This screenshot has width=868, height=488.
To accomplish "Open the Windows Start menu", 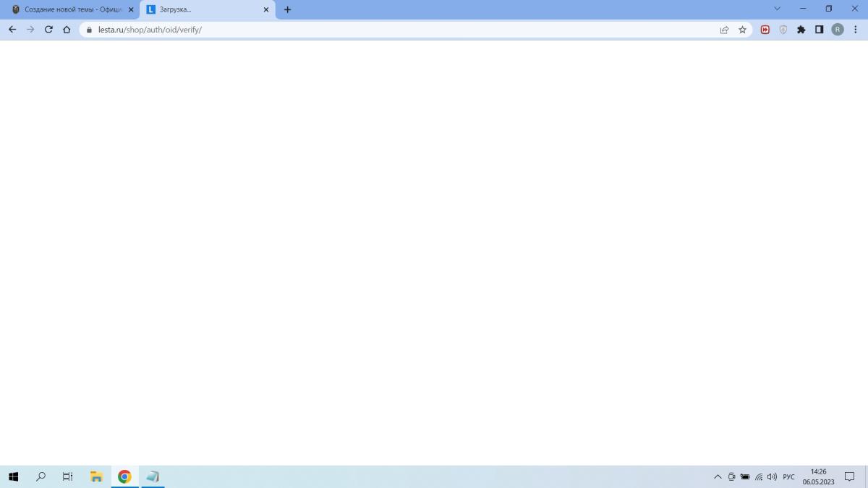I will (13, 476).
